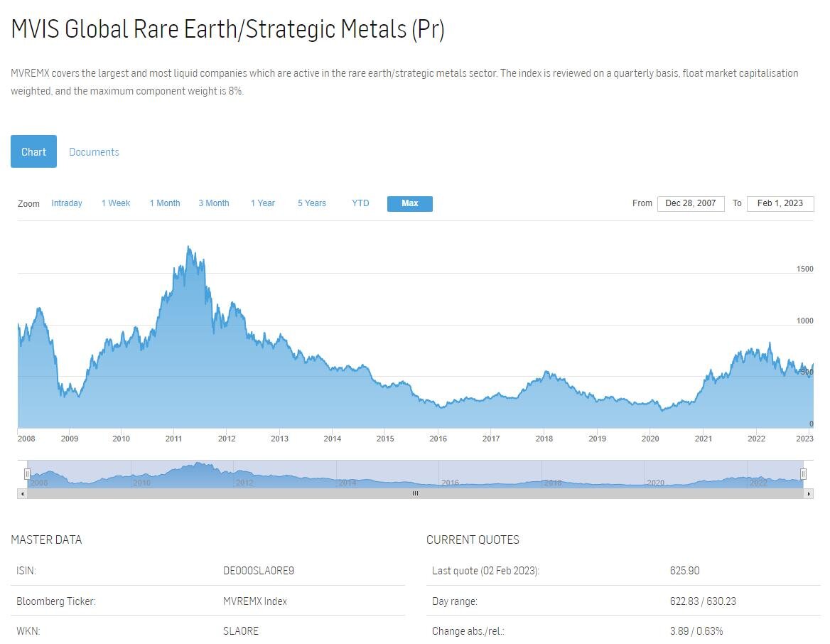Select the Max zoom range
Screen dimensions: 830x644
pos(410,203)
